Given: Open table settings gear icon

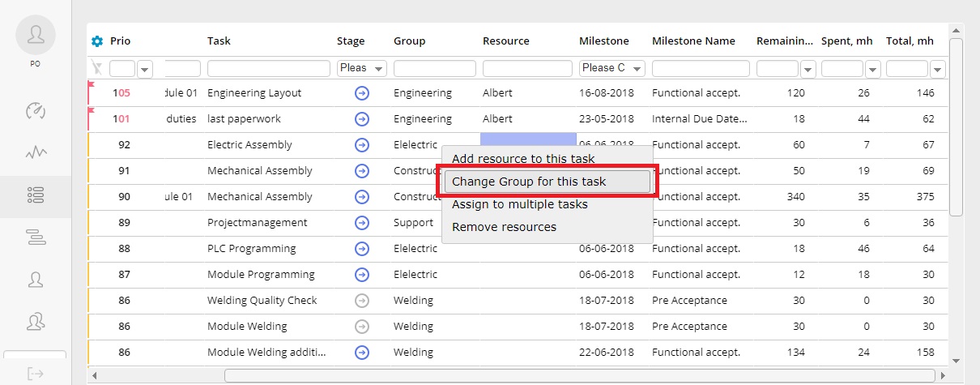Looking at the screenshot, I should 97,41.
